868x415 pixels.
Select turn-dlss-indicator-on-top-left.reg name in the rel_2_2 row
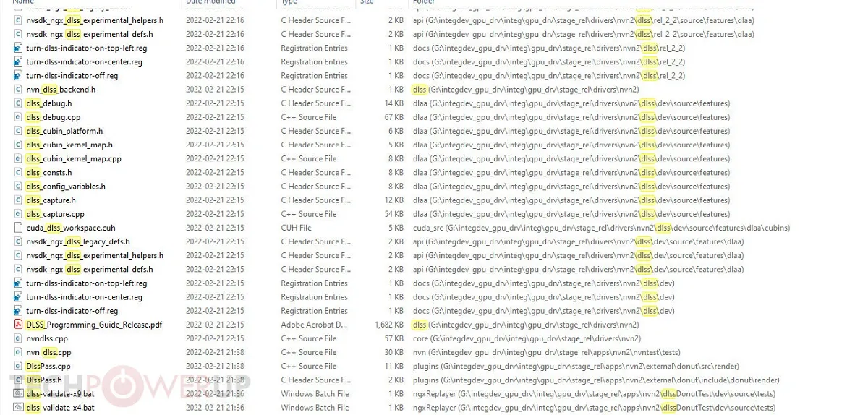[x=87, y=48]
